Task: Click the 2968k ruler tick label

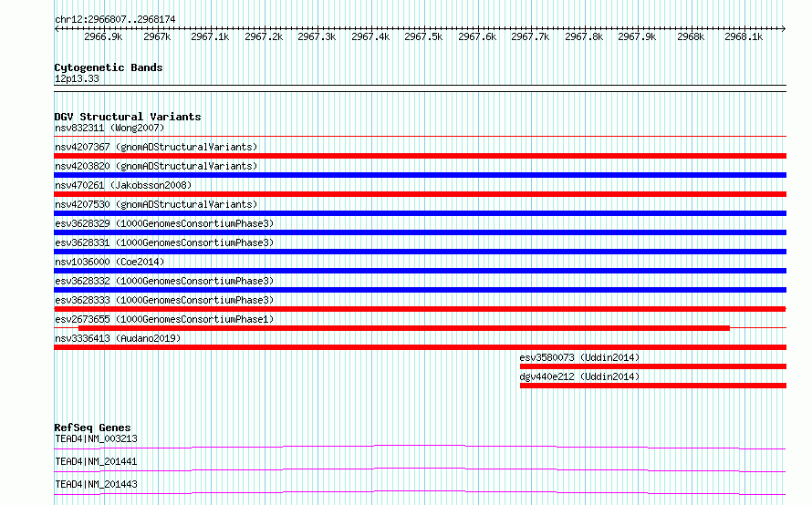Action: click(x=691, y=36)
